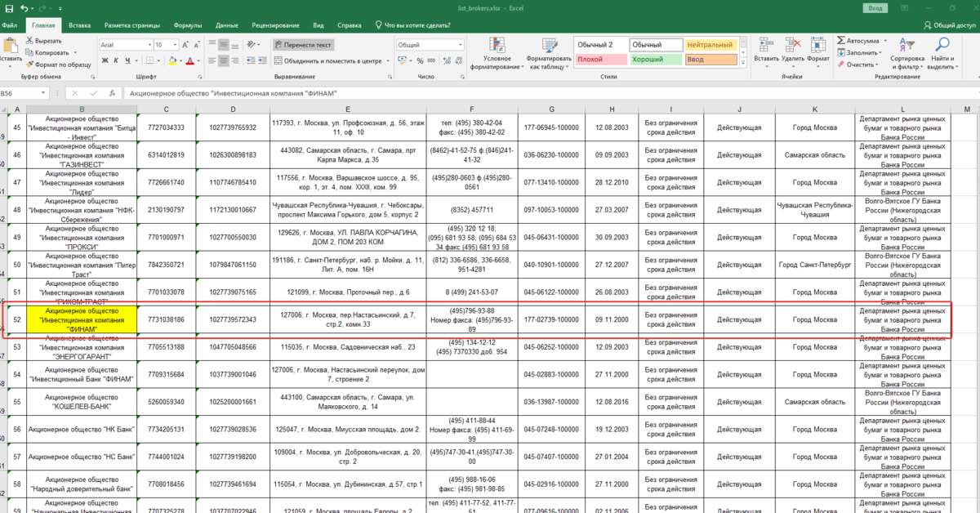The image size is (980, 513).
Task: Open the Очистить clear menu
Action: [x=857, y=64]
